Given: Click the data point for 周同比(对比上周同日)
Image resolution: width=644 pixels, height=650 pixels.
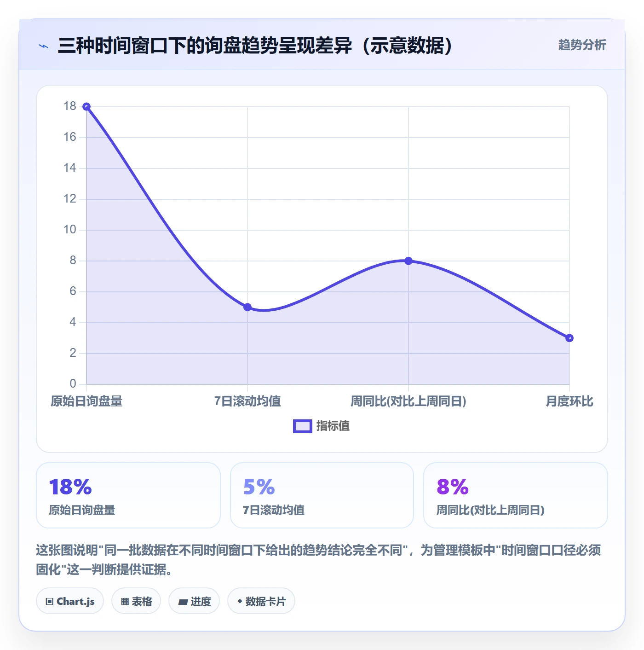Looking at the screenshot, I should coord(408,261).
